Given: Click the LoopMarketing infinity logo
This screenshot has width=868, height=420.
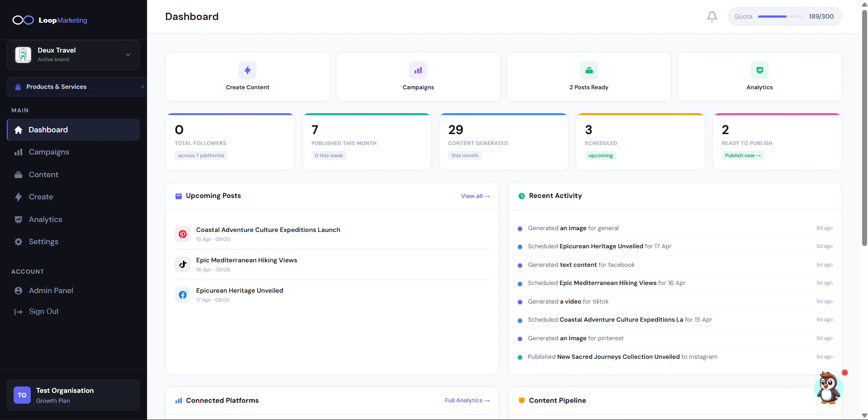Looking at the screenshot, I should [22, 20].
